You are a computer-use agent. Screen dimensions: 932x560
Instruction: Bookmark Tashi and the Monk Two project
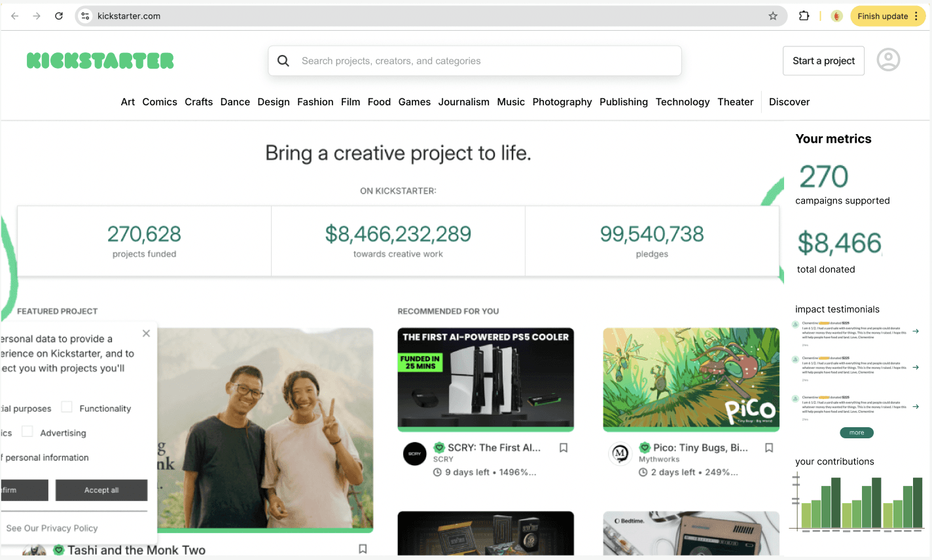pos(363,549)
